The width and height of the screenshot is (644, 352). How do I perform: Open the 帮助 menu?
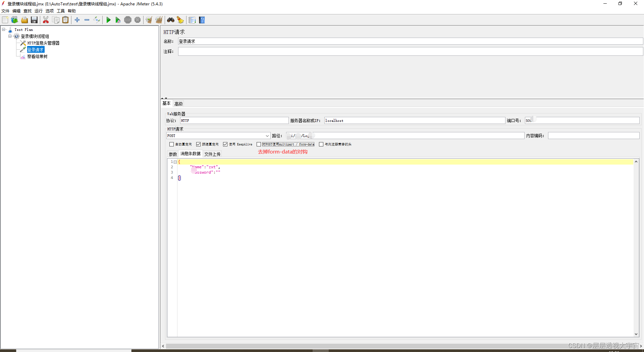(72, 11)
